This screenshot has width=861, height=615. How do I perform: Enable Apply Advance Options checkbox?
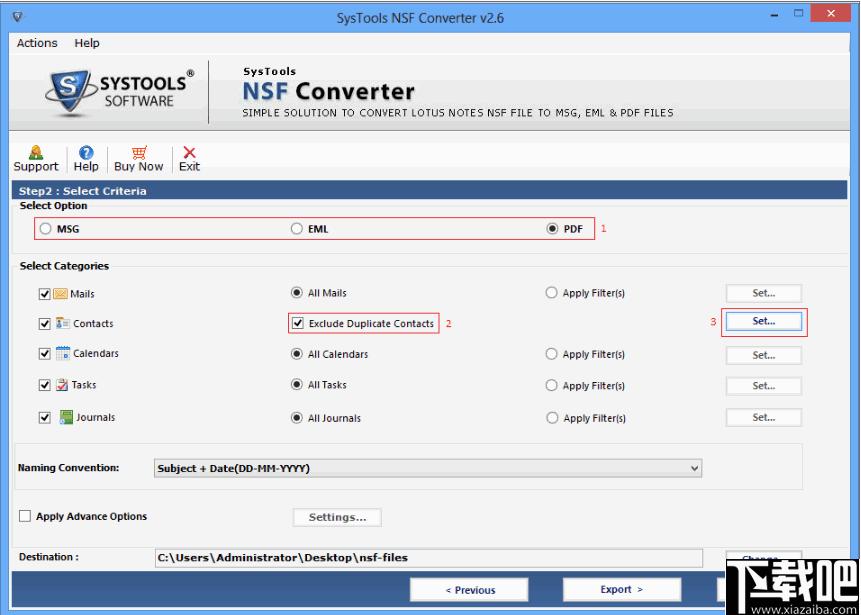[x=25, y=516]
